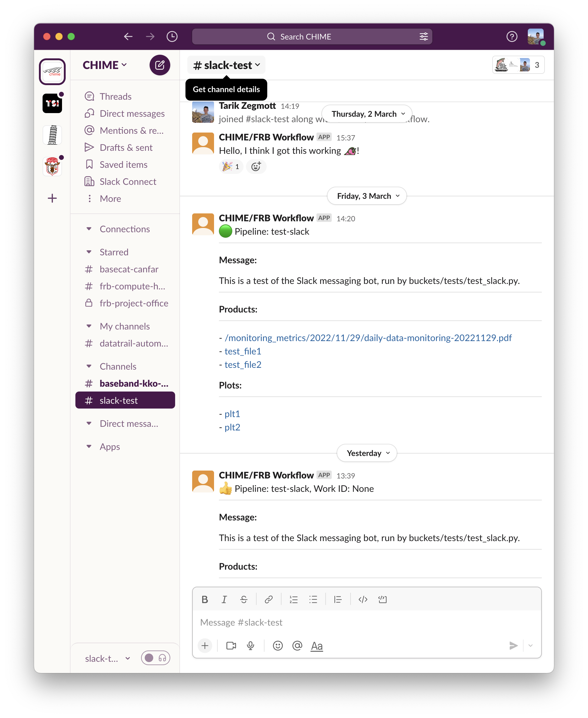Click the bold formatting icon in message toolbar

[205, 599]
